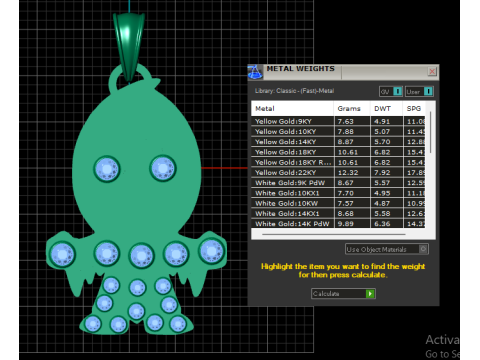Select the White Gold:9K PdW row

(338, 183)
